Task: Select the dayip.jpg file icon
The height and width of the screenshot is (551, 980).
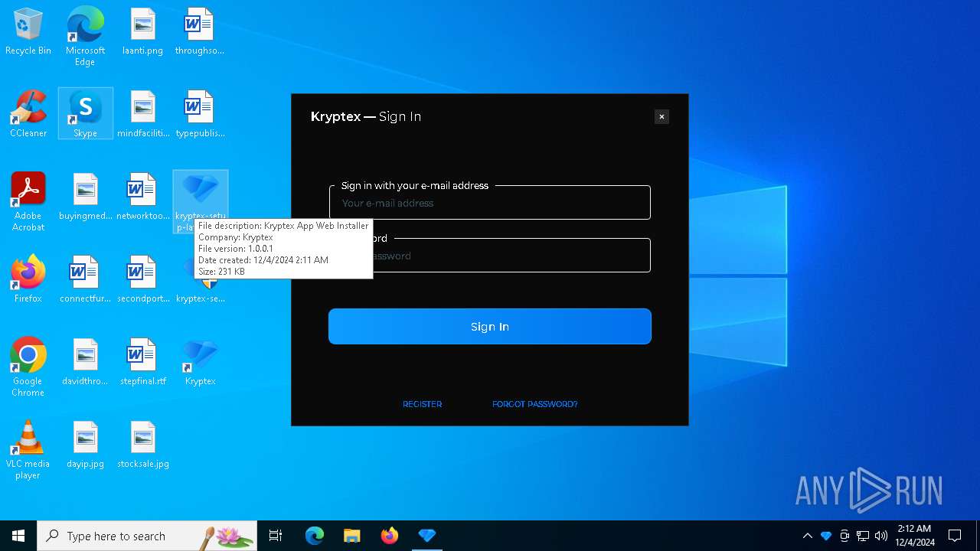Action: 85,445
